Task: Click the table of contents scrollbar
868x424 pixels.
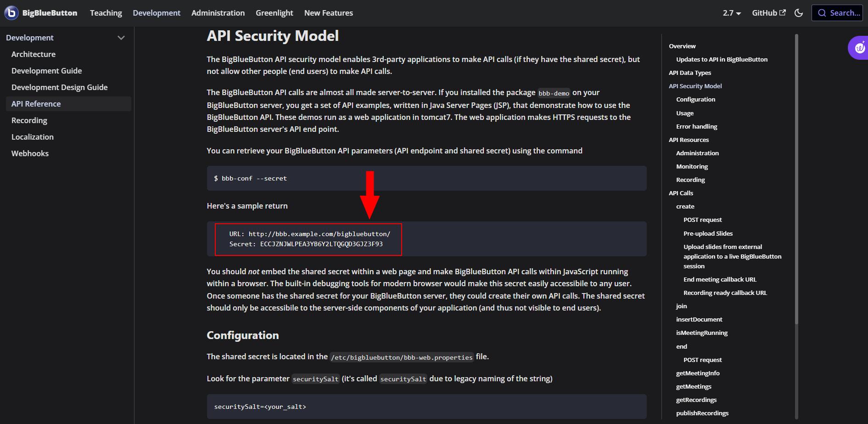Action: click(796, 179)
